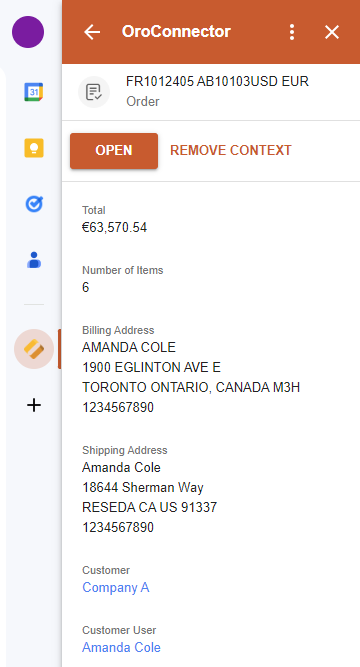Close the OroConnector side panel

click(x=331, y=32)
